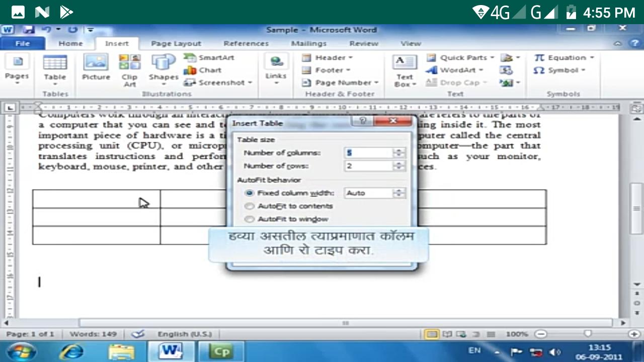
Task: Click the proofing errors status icon
Action: [138, 334]
